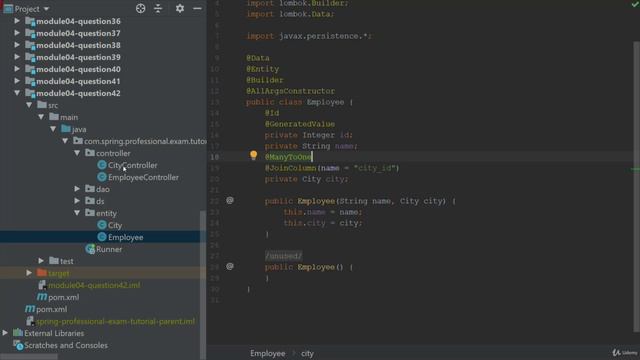Image resolution: width=640 pixels, height=360 pixels.
Task: Open EmployeeController class file
Action: coord(143,177)
